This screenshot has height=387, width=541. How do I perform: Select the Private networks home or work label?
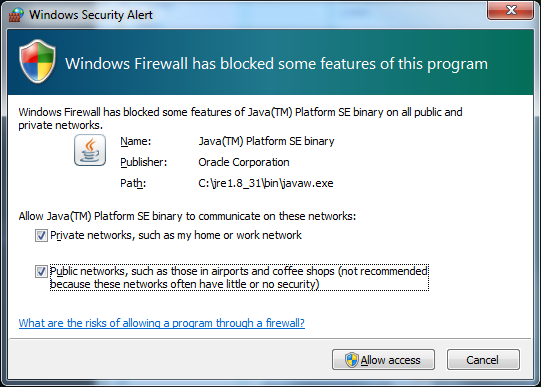pos(176,235)
